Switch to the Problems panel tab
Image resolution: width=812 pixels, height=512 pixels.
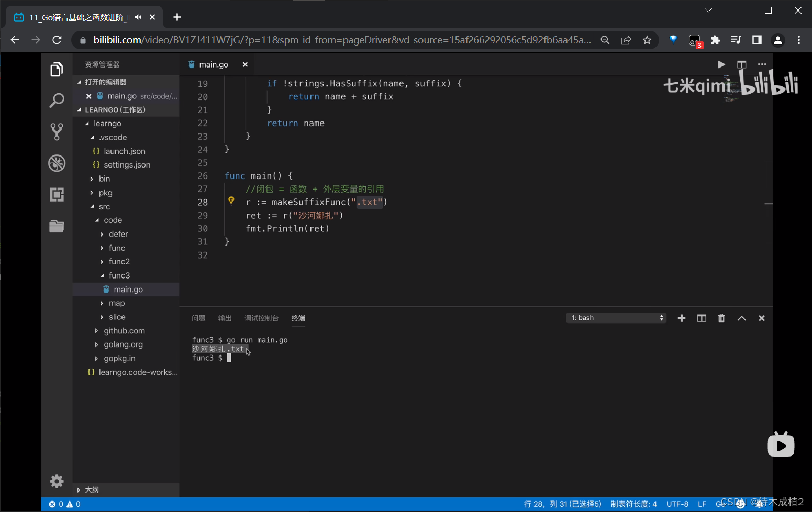tap(198, 318)
